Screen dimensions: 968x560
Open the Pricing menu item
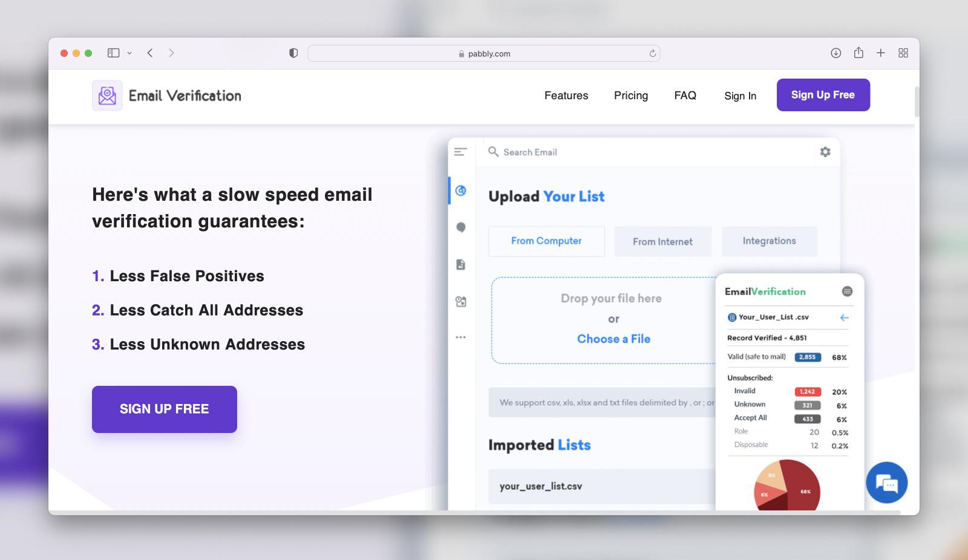tap(631, 96)
